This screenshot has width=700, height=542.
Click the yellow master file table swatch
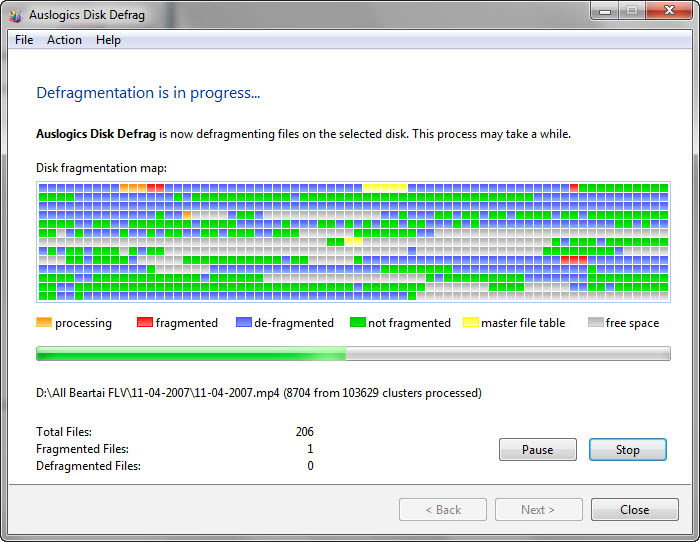pos(471,322)
